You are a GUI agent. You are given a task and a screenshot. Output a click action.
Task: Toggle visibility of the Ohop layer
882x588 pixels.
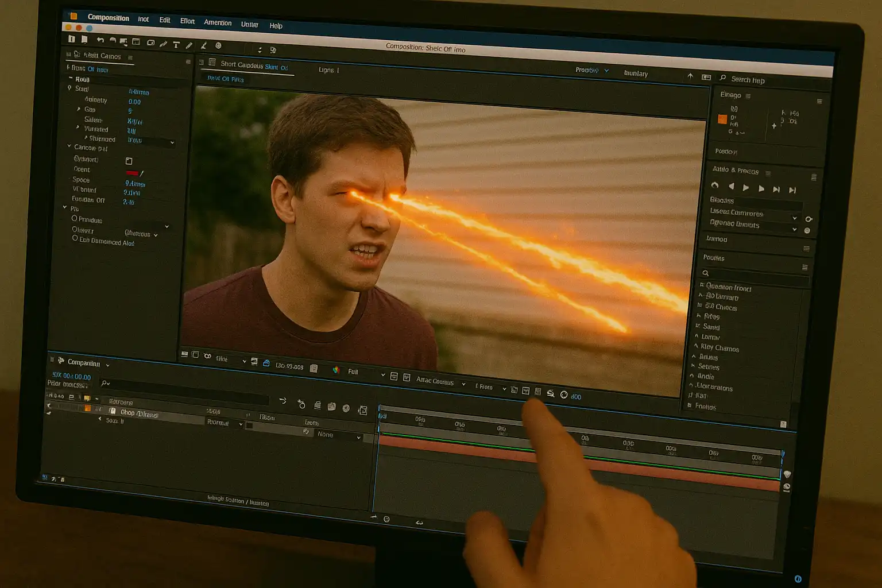click(49, 405)
